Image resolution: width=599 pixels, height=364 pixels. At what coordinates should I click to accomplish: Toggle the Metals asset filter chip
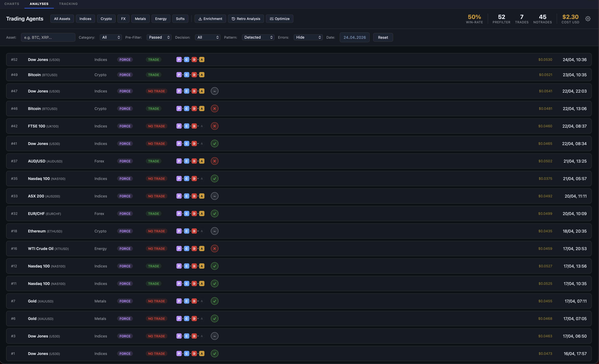tap(140, 19)
